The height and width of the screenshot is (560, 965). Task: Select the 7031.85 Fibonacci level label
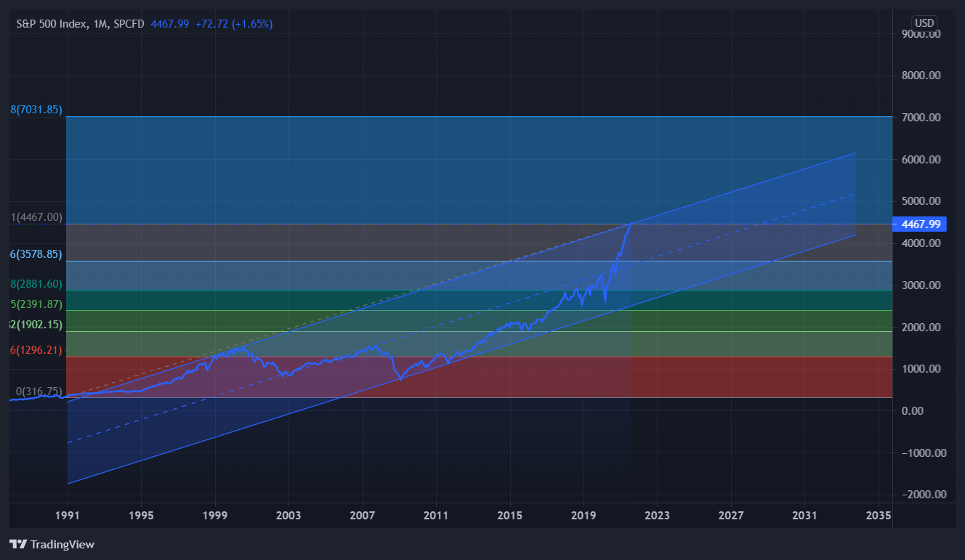(36, 110)
